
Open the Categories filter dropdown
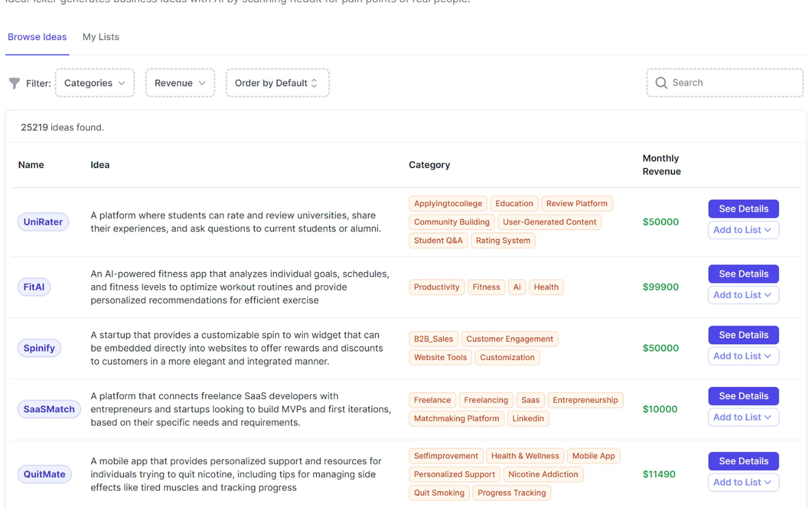coord(95,83)
